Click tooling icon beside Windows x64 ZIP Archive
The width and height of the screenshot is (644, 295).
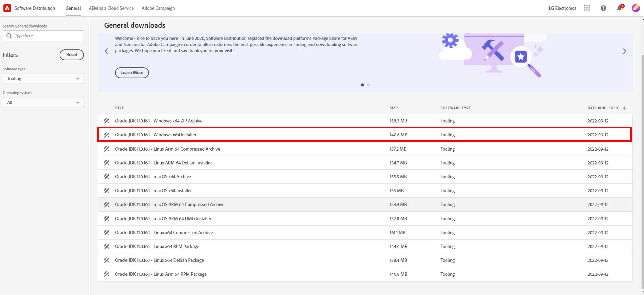pyautogui.click(x=107, y=121)
